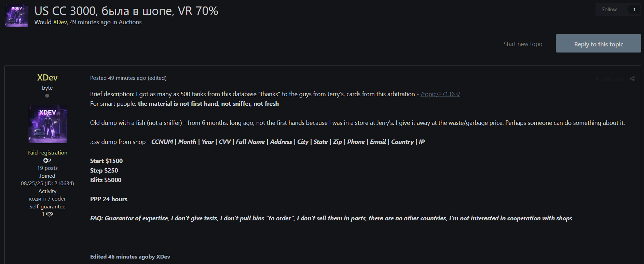
Task: Open the large XDEV avatar in the author panel
Action: tap(47, 124)
